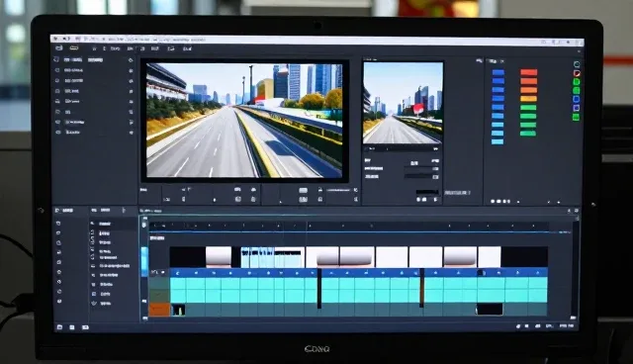Viewport: 633px width, 364px height.
Task: Pick the bottom green swatch under the yellow one
Action: (528, 134)
